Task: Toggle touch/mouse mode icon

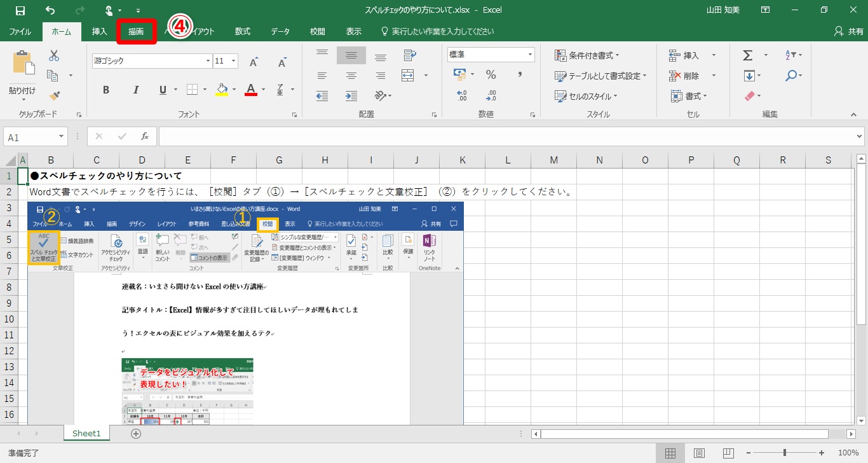Action: [x=109, y=10]
